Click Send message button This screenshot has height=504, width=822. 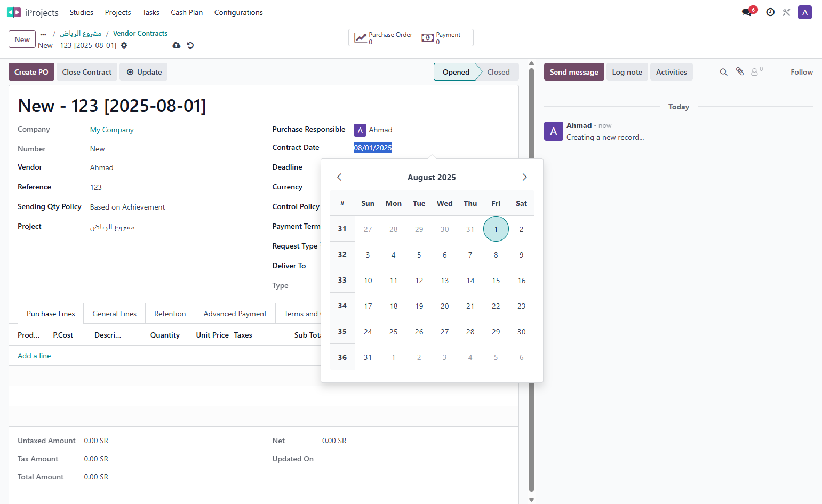[x=574, y=72]
